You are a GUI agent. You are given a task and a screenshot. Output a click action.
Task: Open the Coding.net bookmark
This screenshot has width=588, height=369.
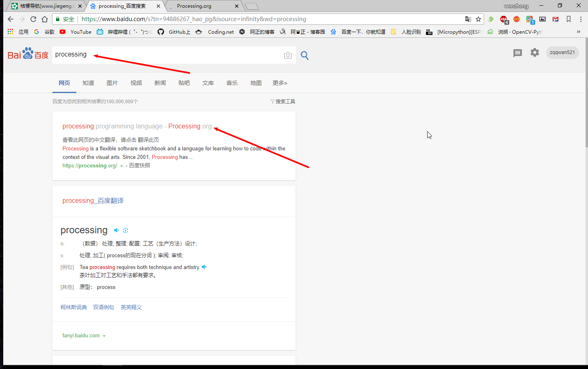[215, 32]
